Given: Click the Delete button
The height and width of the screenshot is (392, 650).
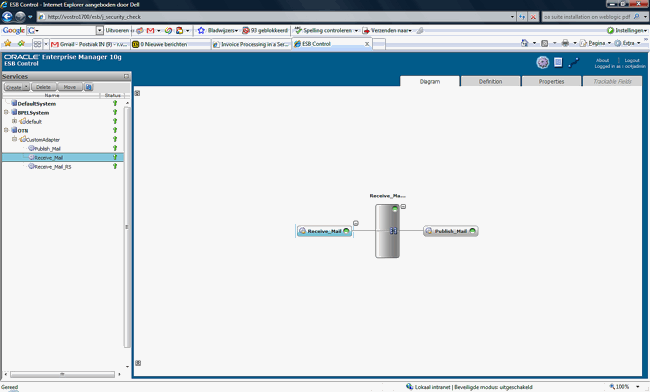Looking at the screenshot, I should pyautogui.click(x=43, y=87).
